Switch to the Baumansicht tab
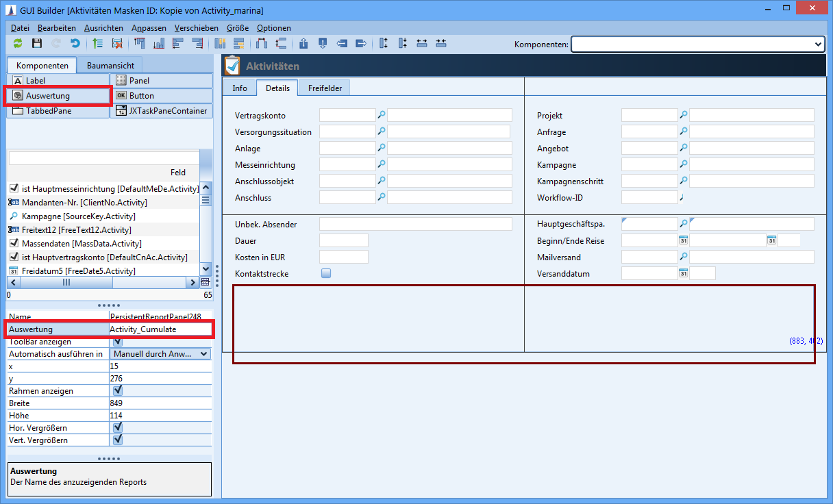Viewport: 833px width, 504px height. click(109, 66)
